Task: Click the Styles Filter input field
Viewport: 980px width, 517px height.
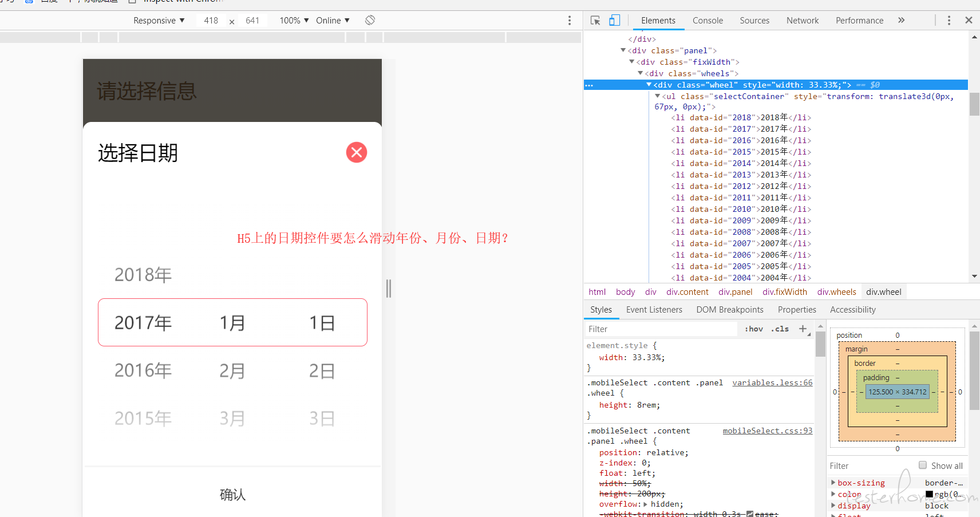Action: (661, 329)
